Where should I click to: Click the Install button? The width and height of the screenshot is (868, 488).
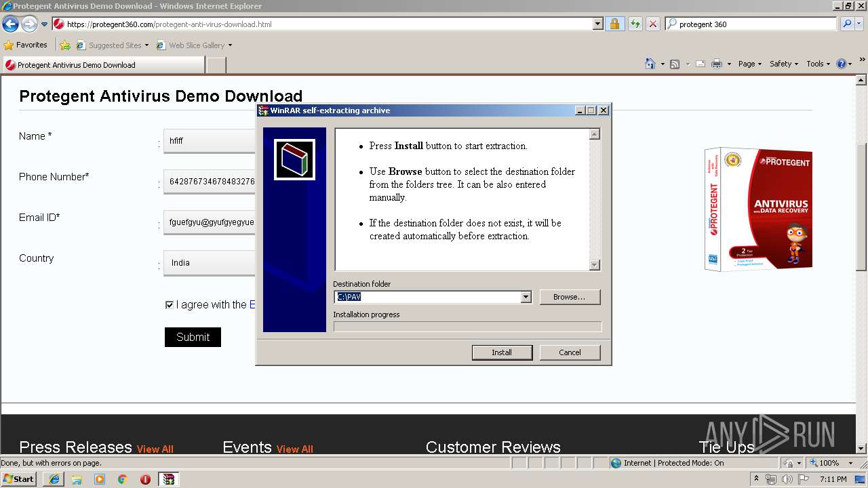502,352
